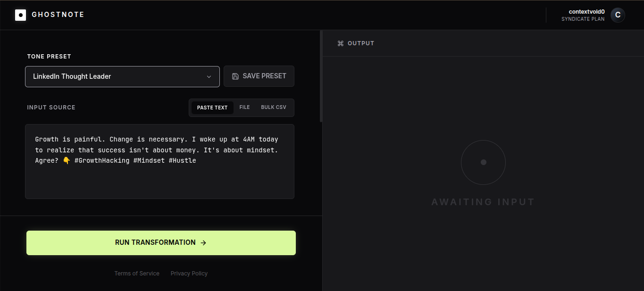Screen dimensions: 644x291
Task: Click the GHOSTNOTE wordmark in the header
Action: point(58,15)
